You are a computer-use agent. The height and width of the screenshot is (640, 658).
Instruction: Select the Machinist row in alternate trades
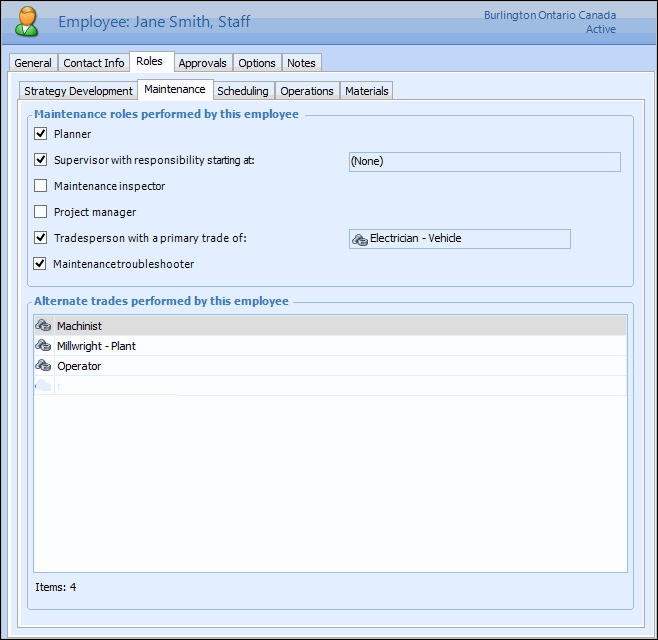(x=330, y=326)
